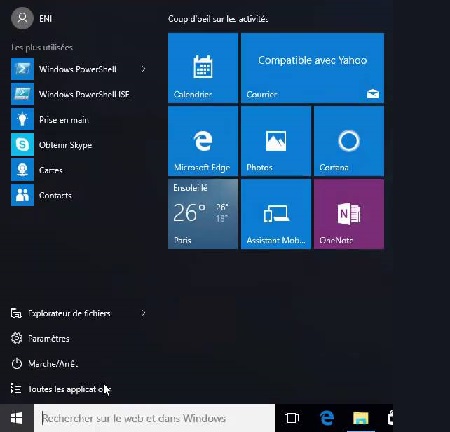Click the Les plus utilisées label
This screenshot has height=432, width=450.
(42, 47)
